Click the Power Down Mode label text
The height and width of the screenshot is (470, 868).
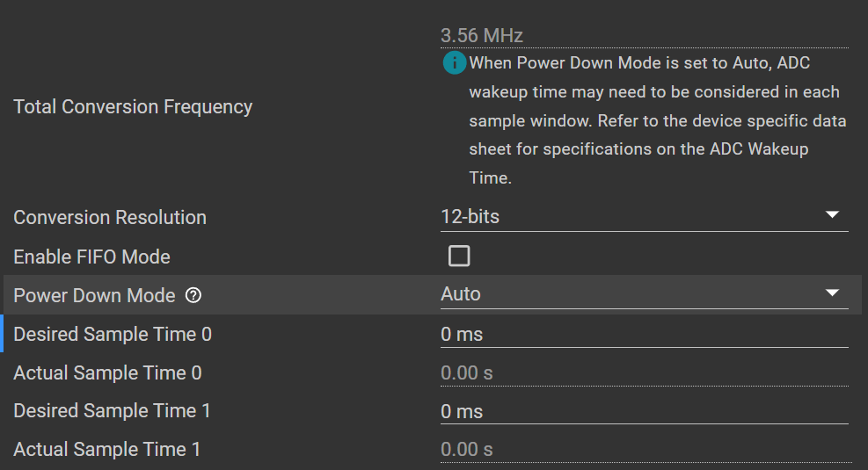coord(94,296)
